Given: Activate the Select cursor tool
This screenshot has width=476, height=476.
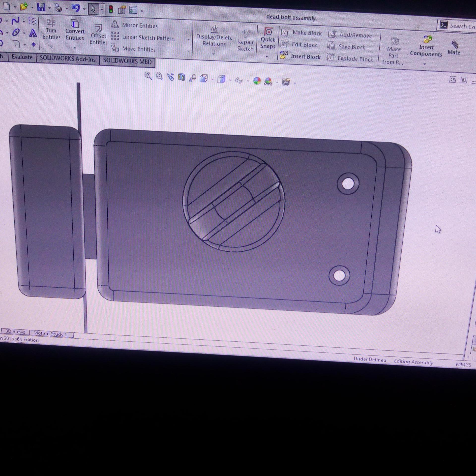Looking at the screenshot, I should (x=93, y=9).
